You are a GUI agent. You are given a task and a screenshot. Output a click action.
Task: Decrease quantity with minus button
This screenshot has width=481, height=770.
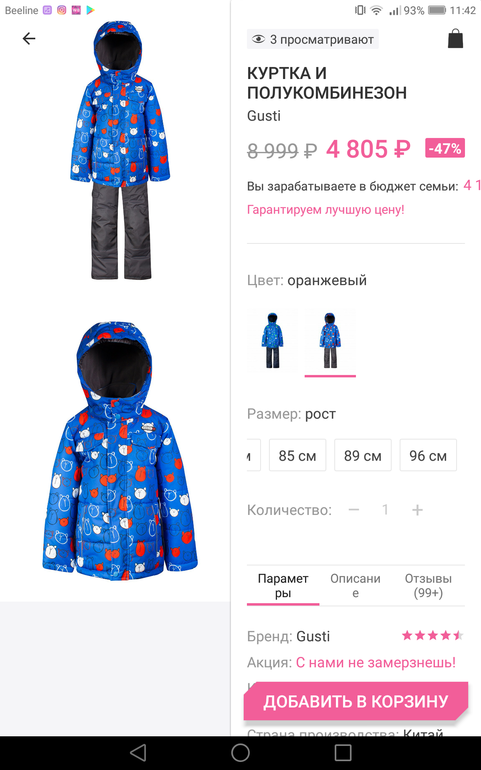tap(354, 510)
